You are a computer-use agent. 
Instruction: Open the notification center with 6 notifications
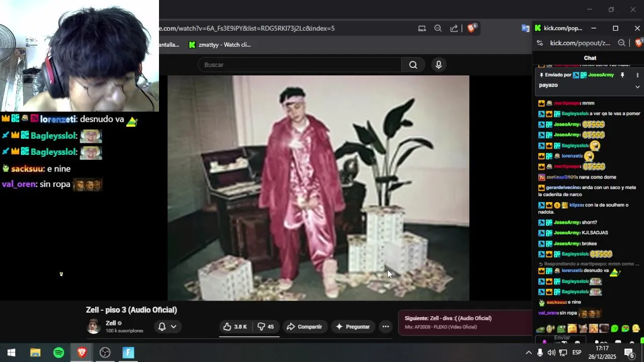tap(629, 353)
